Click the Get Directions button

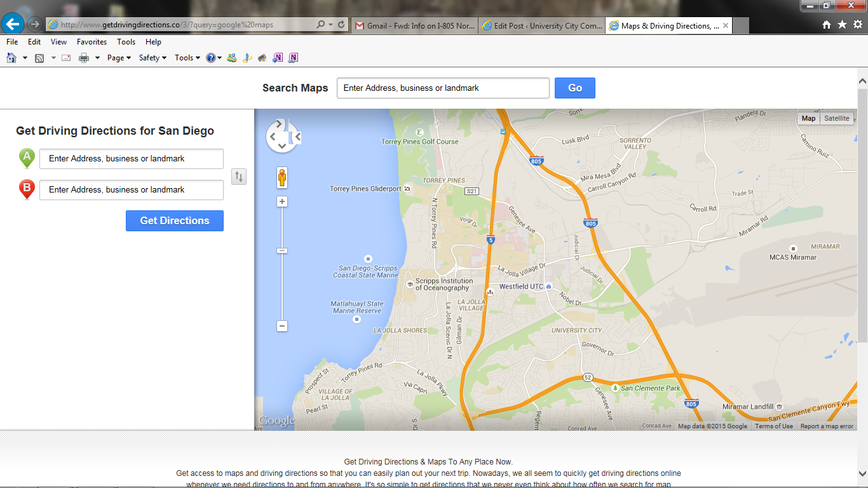[175, 220]
